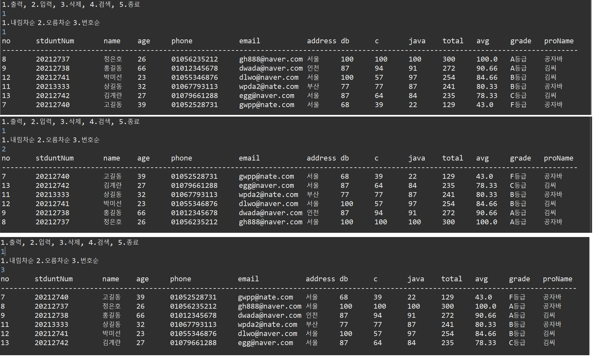The height and width of the screenshot is (364, 597).
Task: Click the sort choice input "2" line
Action: pos(4,149)
